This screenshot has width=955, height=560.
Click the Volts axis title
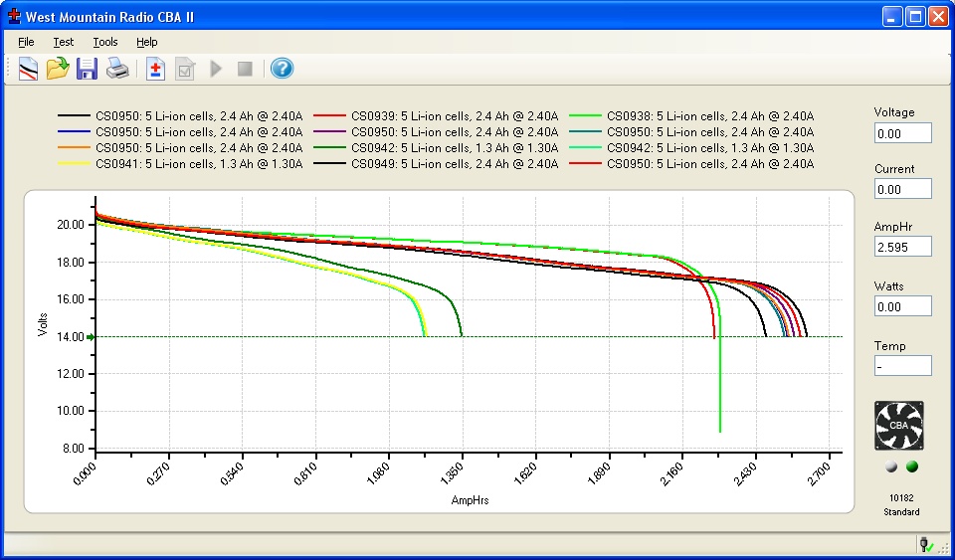tap(43, 324)
